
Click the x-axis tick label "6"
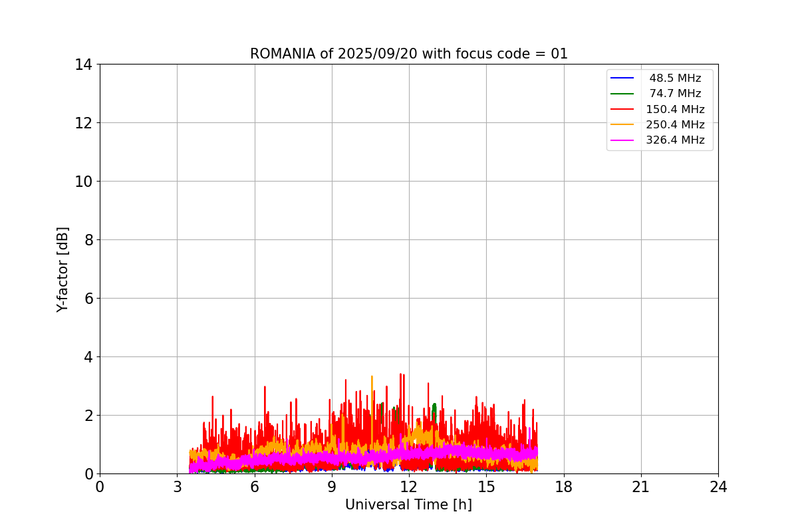tap(254, 487)
